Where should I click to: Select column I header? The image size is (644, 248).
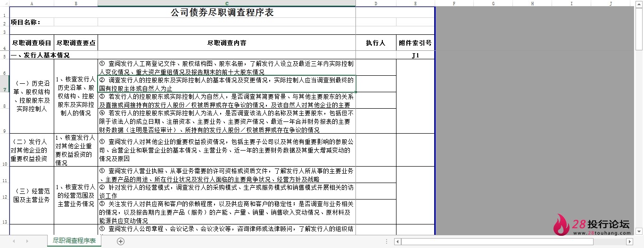tap(571, 3)
